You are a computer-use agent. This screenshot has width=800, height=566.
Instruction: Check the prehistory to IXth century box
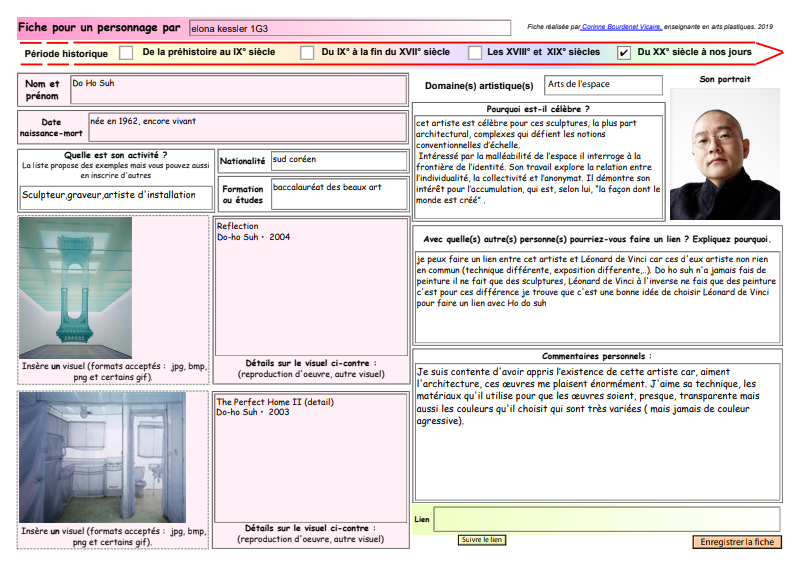[x=126, y=53]
